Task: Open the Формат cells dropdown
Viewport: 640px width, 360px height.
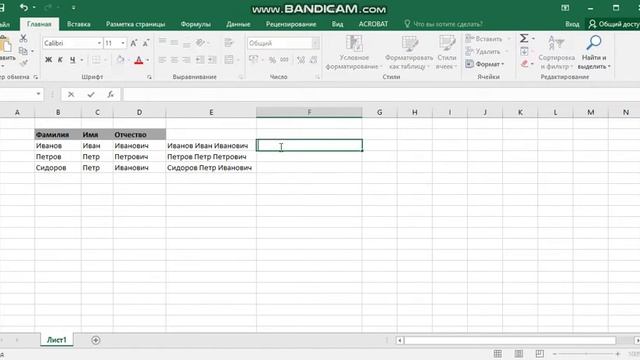Action: (485, 64)
